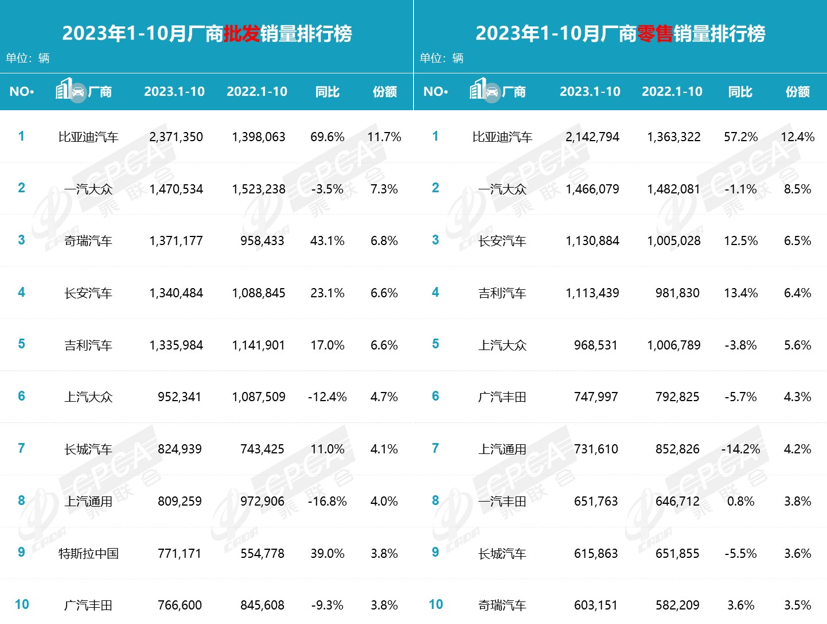Click 单位：辆 label under wholesale title
Screen dimensions: 827x624
[x=25, y=59]
